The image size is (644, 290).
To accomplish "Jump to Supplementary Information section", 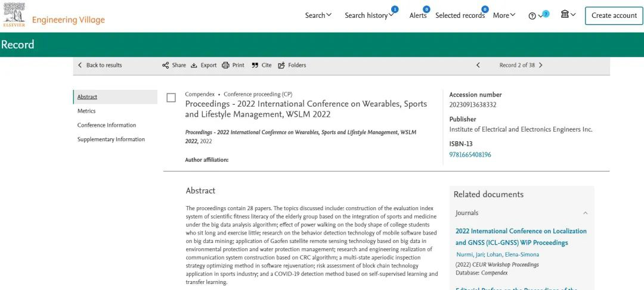I will click(x=112, y=139).
